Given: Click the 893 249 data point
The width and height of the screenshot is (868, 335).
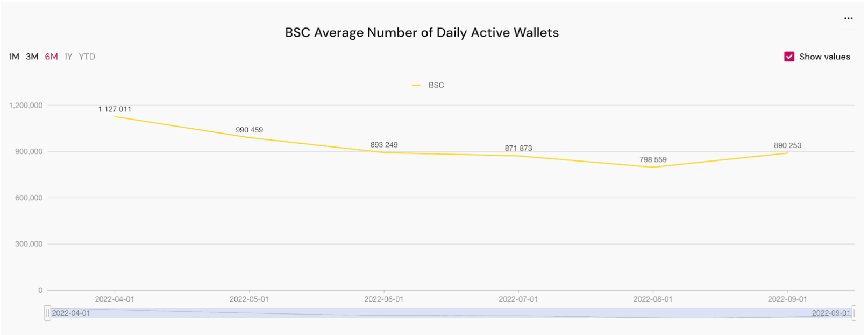Looking at the screenshot, I should tap(384, 152).
